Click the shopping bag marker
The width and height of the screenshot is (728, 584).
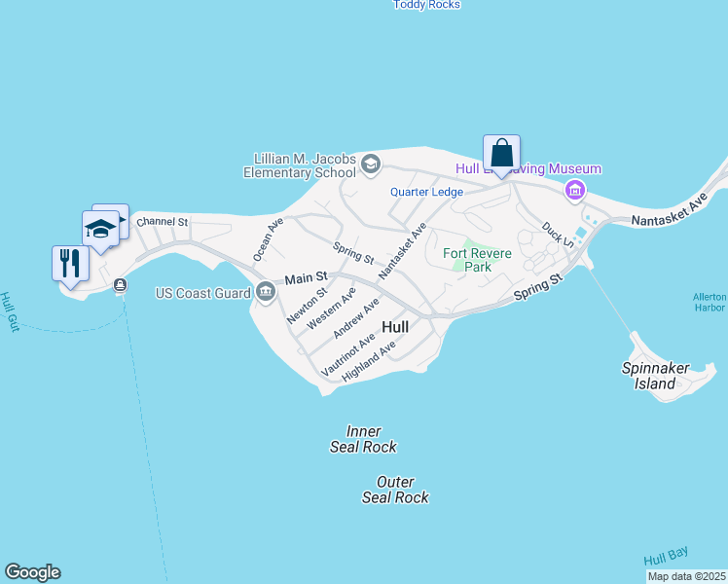click(x=501, y=156)
